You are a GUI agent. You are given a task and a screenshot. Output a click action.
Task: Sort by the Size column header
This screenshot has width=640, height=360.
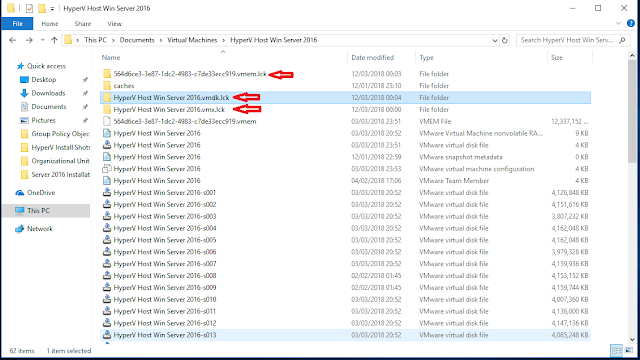click(x=557, y=58)
